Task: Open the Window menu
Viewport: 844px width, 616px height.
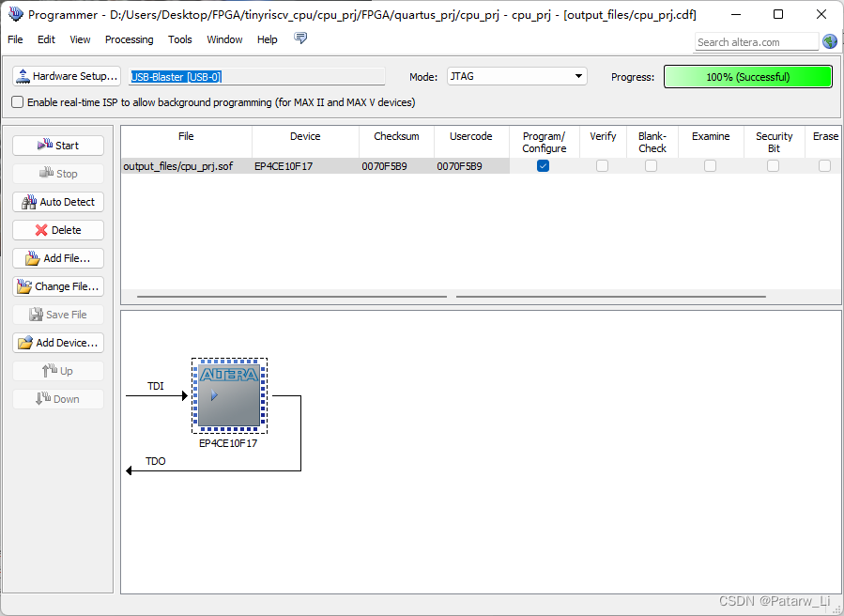Action: coord(224,39)
